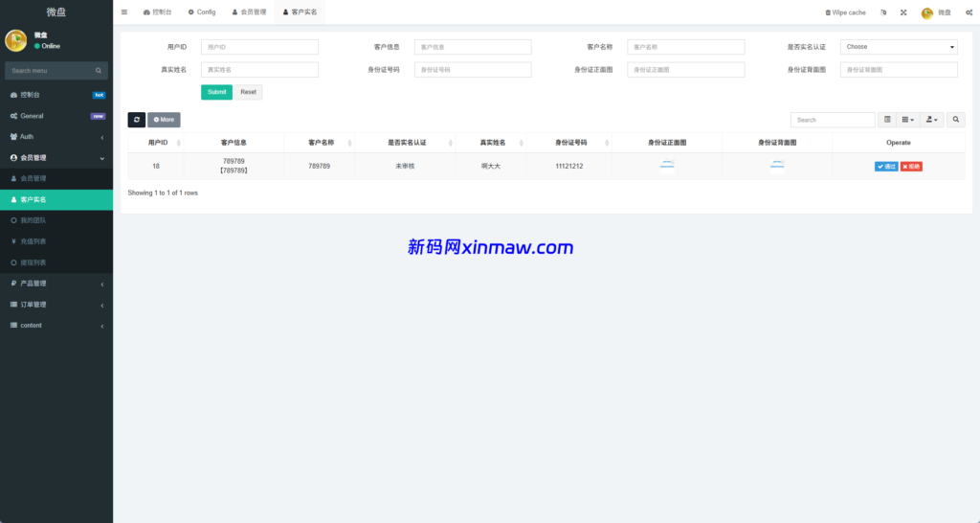Sort by 是否实名认证 column header
The image size is (980, 523).
pos(405,143)
